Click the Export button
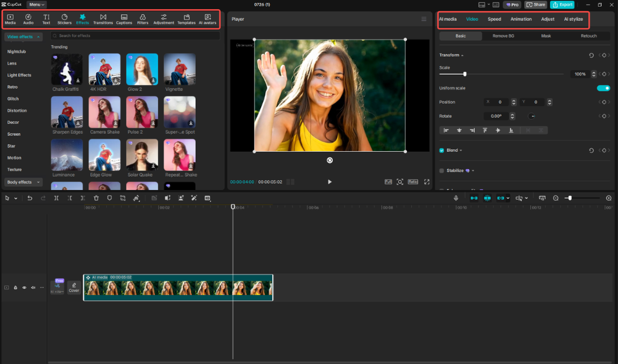The image size is (618, 364). click(x=562, y=4)
